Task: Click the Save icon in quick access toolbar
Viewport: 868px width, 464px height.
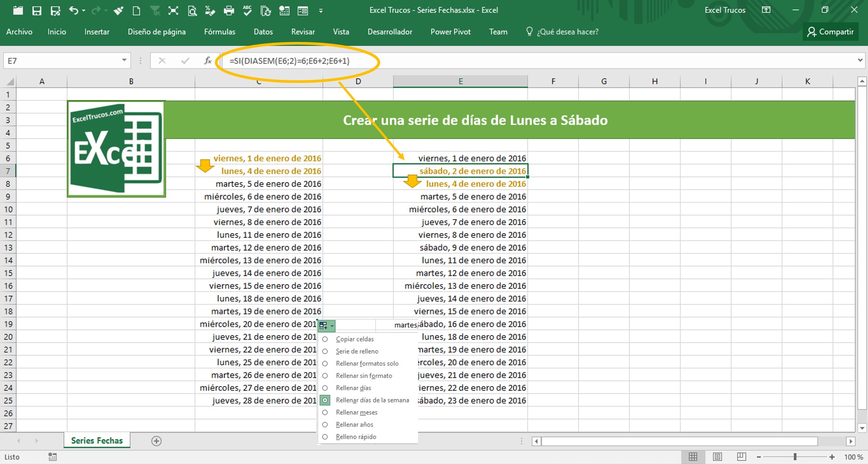Action: (36, 11)
